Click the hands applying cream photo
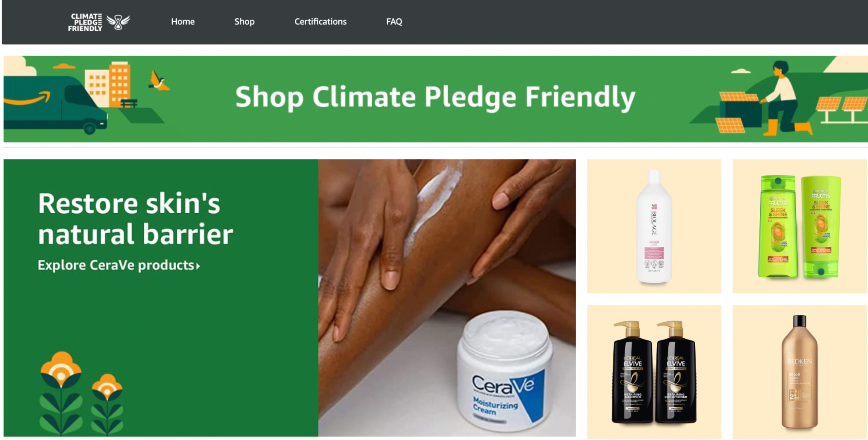 [x=447, y=298]
